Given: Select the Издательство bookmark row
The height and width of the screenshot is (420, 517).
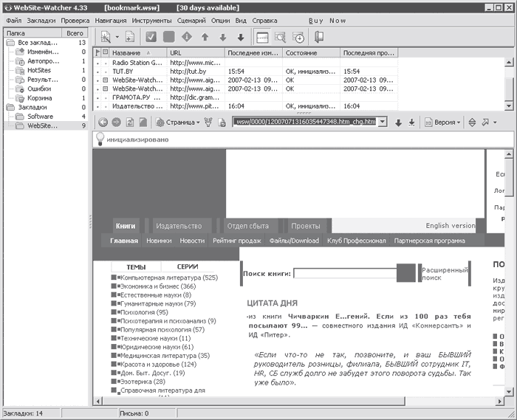Looking at the screenshot, I should [x=246, y=106].
